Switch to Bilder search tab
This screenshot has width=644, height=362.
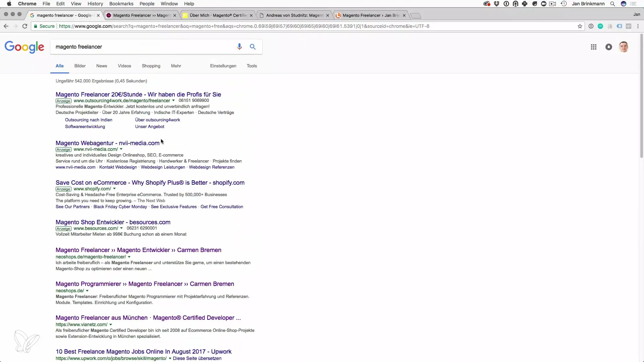pos(80,66)
